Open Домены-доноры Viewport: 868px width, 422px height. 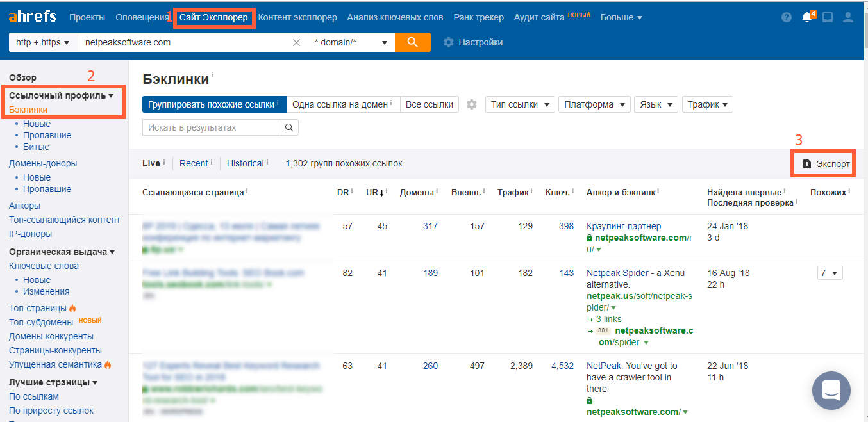[x=43, y=163]
